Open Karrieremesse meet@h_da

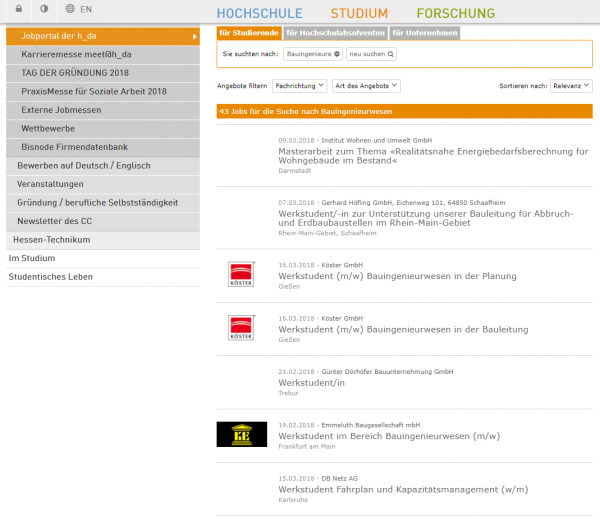coord(103,55)
